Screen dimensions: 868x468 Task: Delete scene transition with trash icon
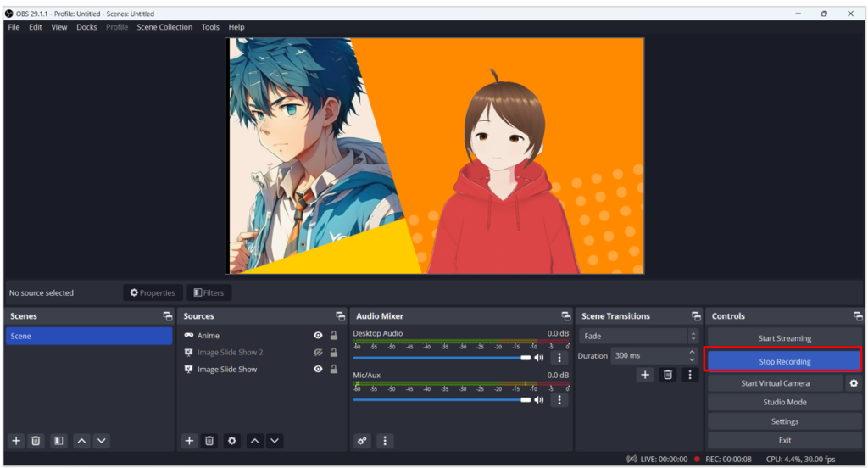coord(668,374)
